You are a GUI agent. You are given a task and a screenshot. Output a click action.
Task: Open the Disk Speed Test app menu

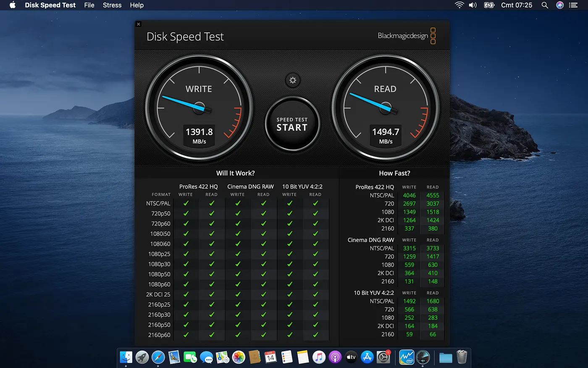tap(50, 5)
